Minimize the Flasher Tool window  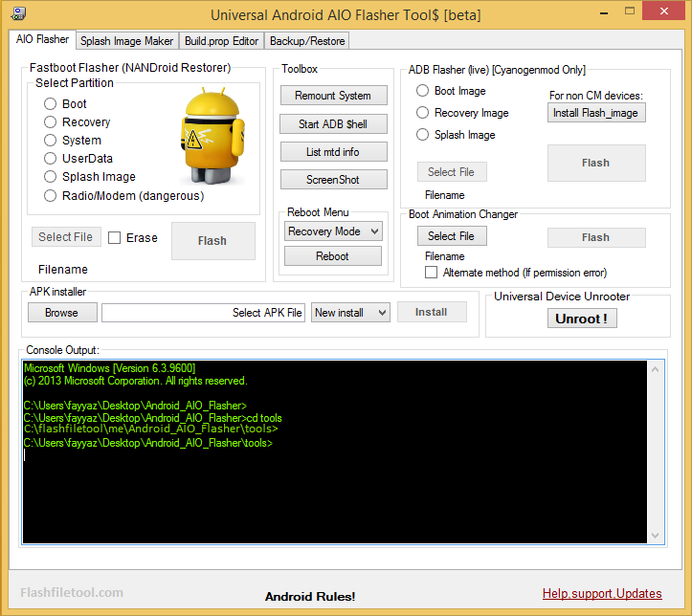(604, 11)
